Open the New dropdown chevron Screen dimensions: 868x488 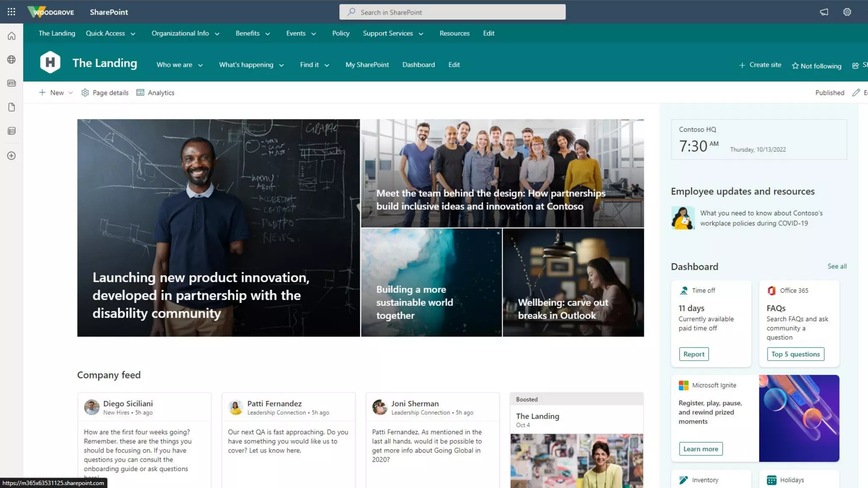[71, 93]
